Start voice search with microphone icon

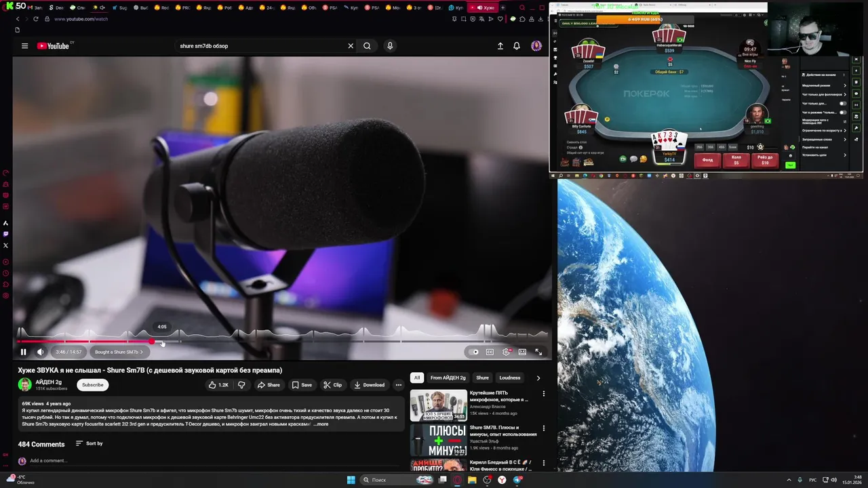390,46
